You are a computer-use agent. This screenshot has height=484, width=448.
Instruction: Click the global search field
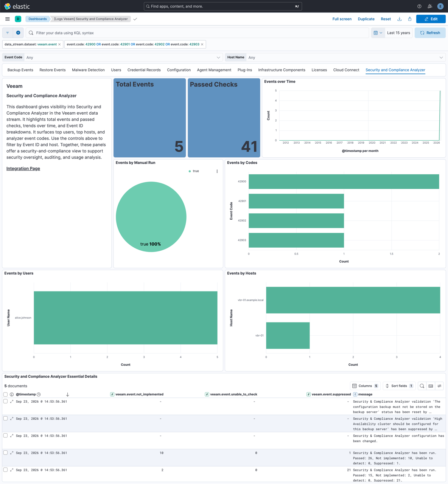coord(223,6)
